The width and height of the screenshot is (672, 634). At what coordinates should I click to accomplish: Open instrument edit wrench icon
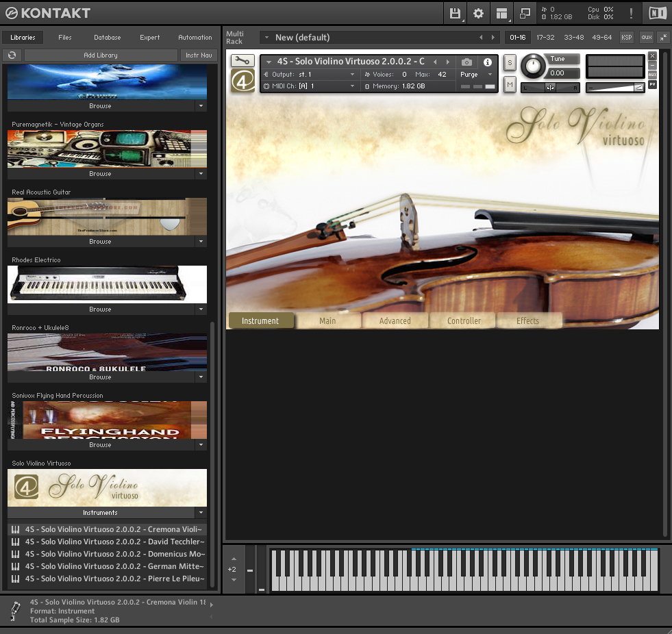tap(242, 60)
